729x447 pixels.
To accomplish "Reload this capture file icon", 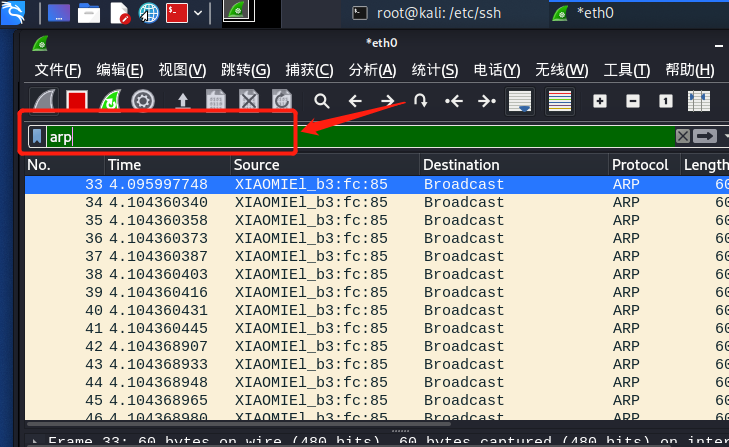I will (282, 101).
